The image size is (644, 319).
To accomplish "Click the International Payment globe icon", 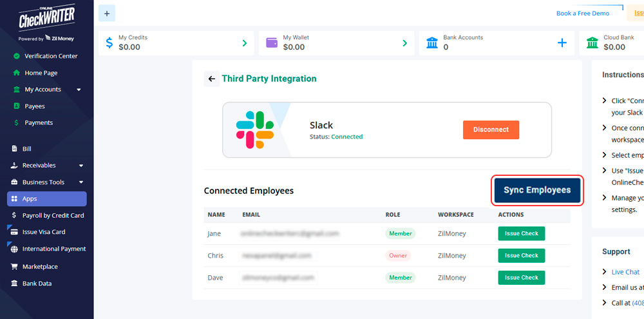I will (14, 249).
